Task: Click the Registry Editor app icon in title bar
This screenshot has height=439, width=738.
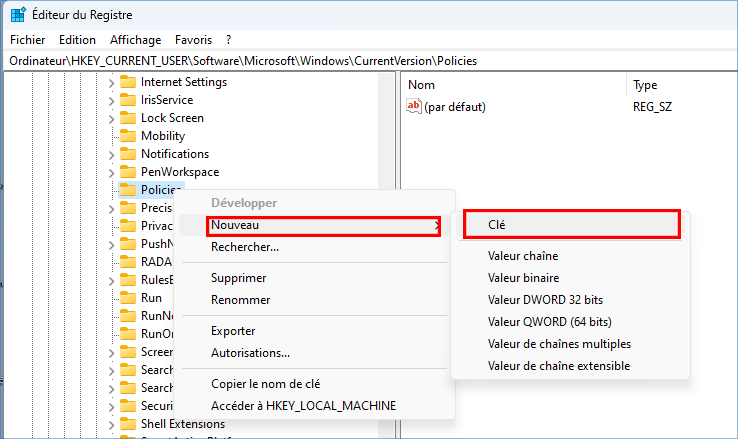Action: (x=18, y=15)
